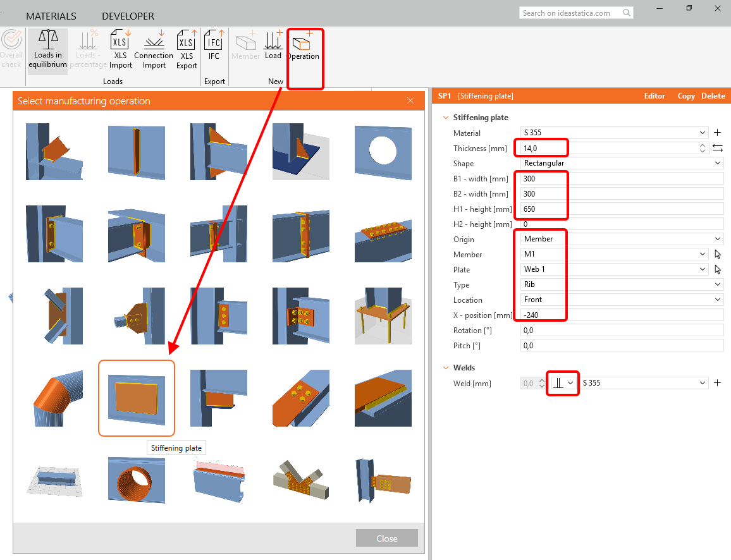Open the Shape Rectangular dropdown

622,163
